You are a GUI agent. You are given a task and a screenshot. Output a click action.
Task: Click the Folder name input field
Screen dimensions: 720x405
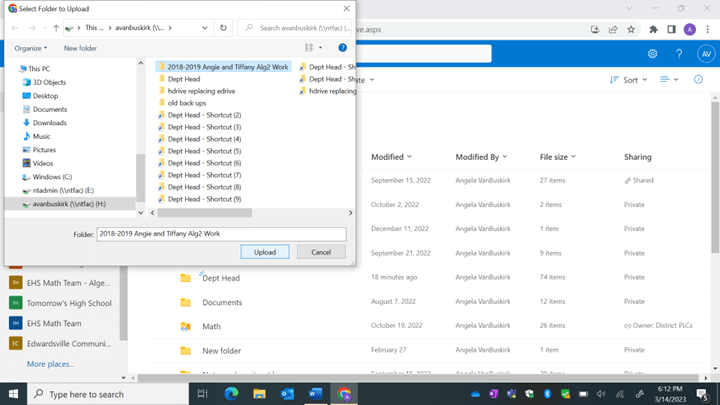pos(221,234)
